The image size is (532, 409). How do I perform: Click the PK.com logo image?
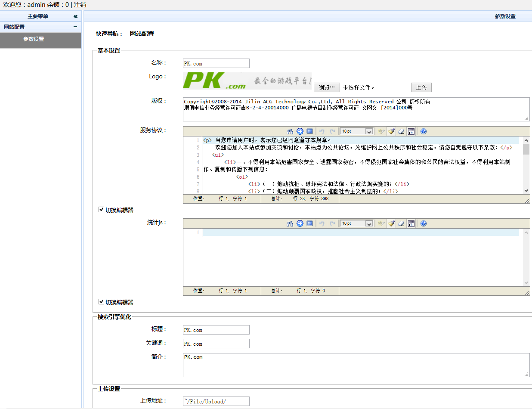click(247, 81)
